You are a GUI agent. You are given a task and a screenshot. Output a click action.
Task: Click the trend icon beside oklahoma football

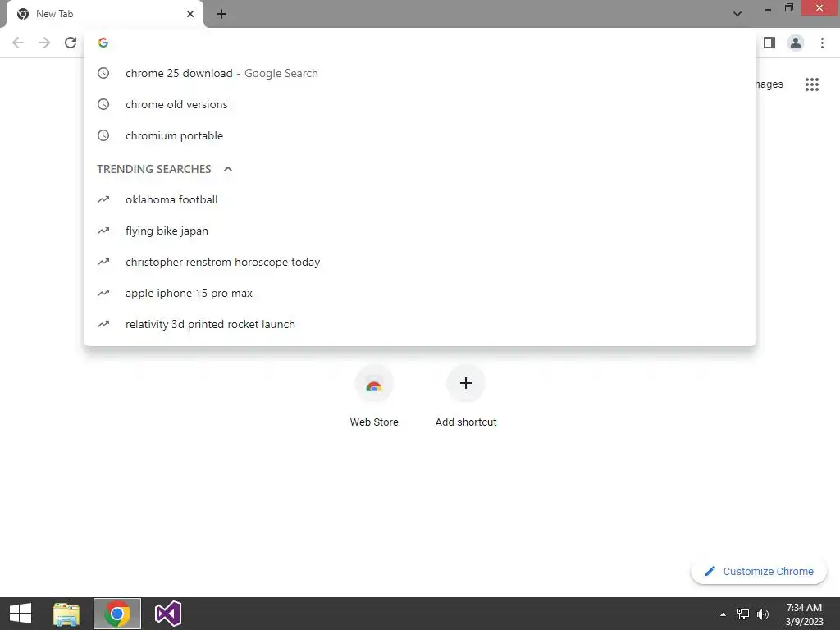point(103,199)
